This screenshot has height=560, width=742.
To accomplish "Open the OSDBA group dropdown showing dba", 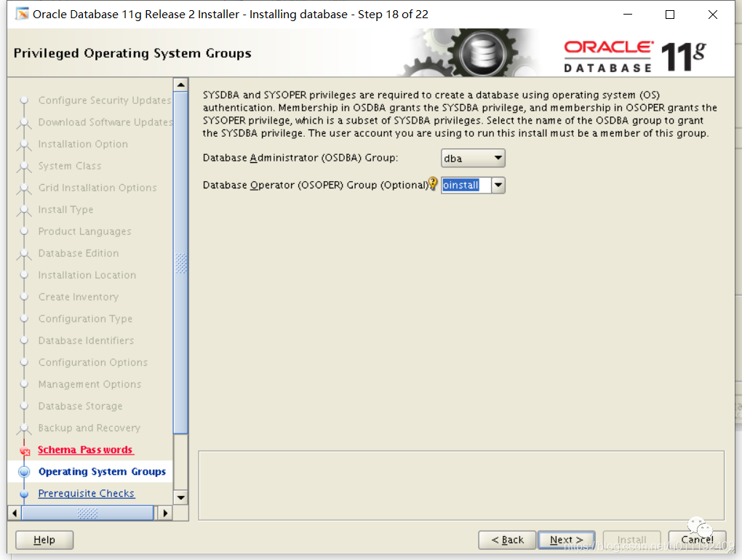I will [x=473, y=158].
